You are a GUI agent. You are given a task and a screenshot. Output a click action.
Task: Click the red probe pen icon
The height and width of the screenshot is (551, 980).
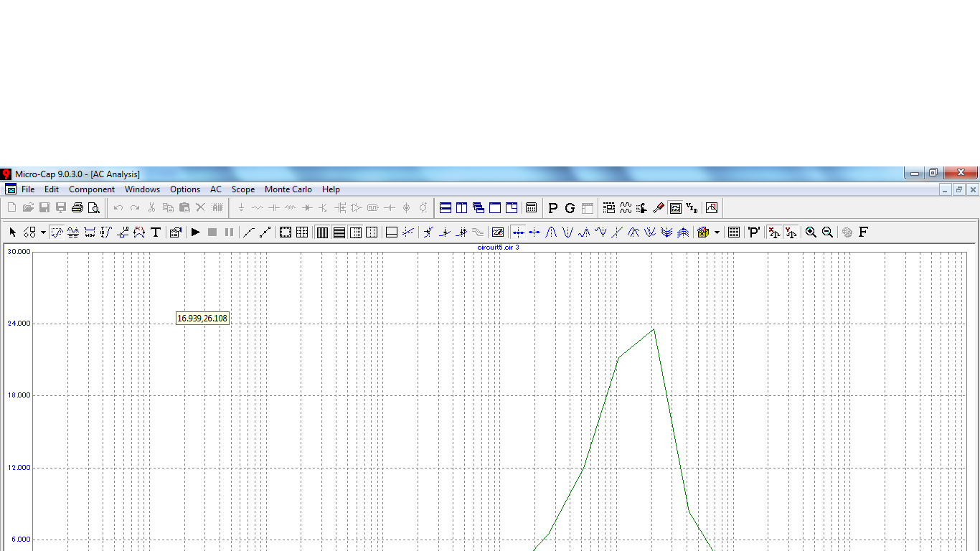click(x=659, y=208)
